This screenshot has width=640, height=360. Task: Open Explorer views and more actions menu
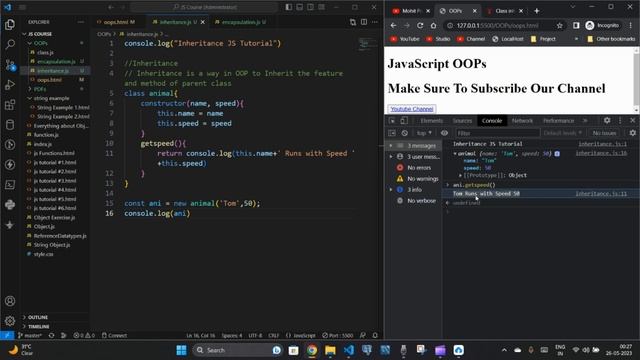pyautogui.click(x=81, y=22)
